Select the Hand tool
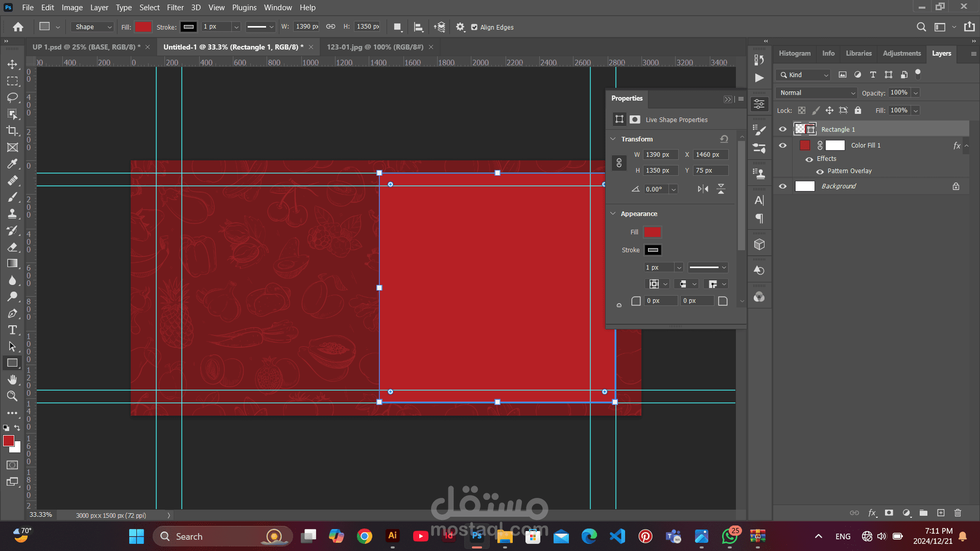The height and width of the screenshot is (551, 980). 12,379
